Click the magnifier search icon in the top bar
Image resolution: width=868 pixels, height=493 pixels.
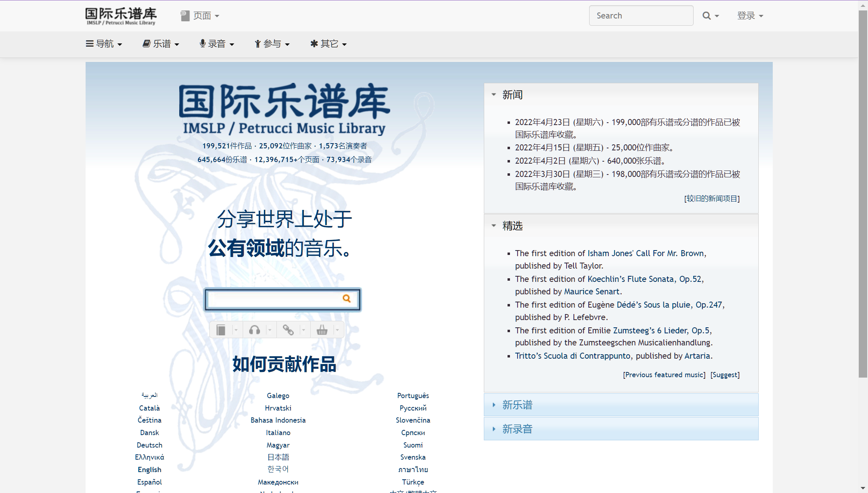click(x=706, y=16)
